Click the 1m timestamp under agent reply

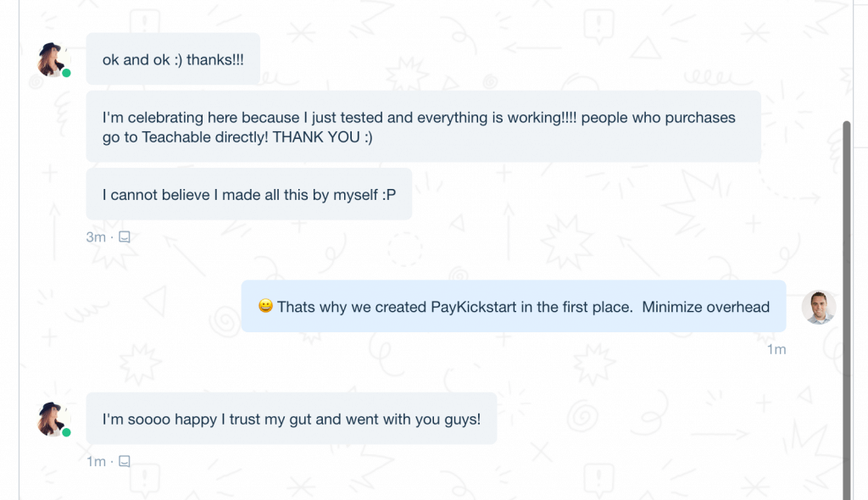pos(776,349)
